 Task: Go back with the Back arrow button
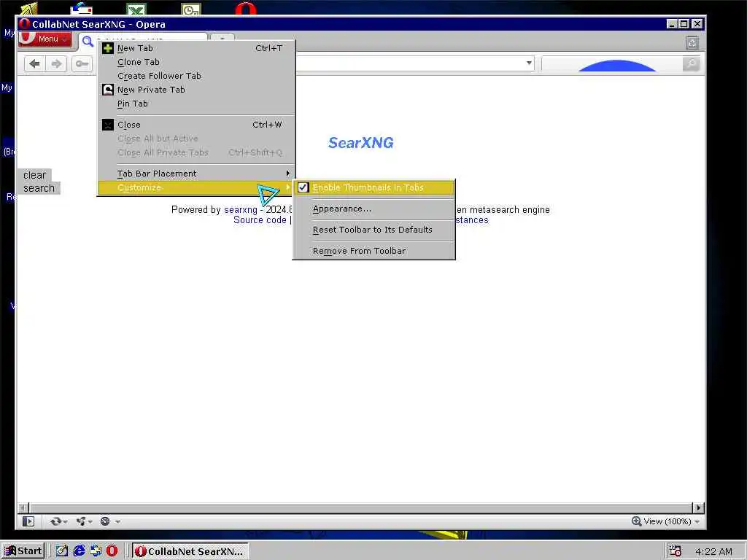click(x=34, y=64)
